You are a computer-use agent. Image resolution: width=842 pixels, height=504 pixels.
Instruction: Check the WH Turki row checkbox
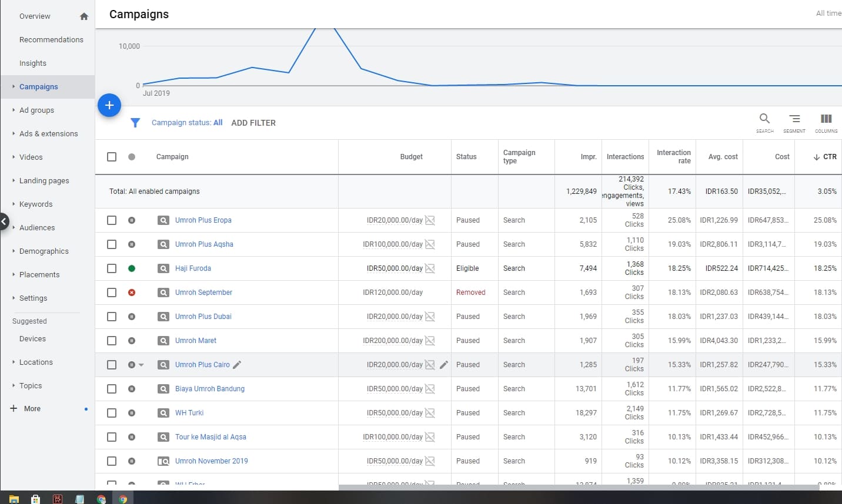tap(112, 413)
